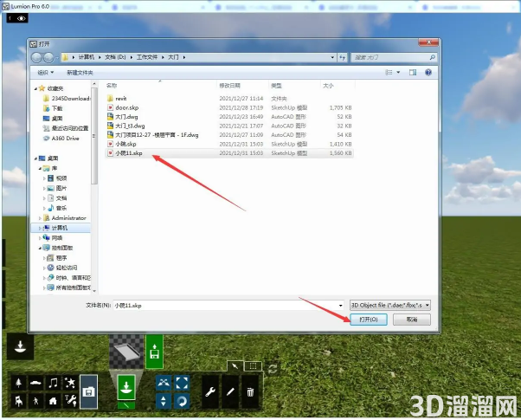Click the Edit properties pencil icon
521x420 pixels.
click(230, 392)
